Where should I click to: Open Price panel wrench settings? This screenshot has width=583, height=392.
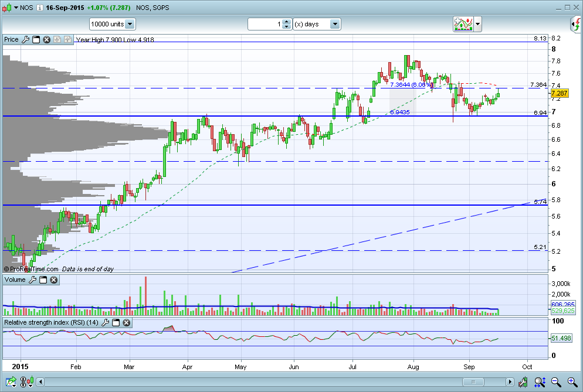(25, 39)
